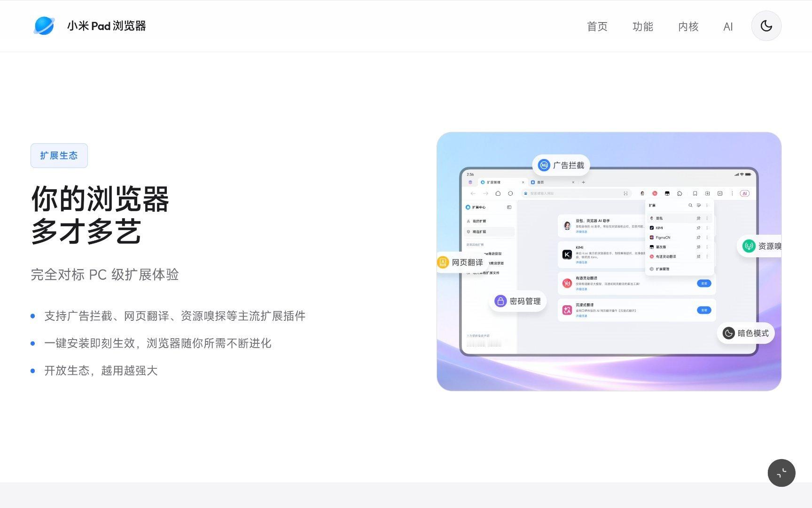Toggle dark mode with the moon button
812x508 pixels.
[x=766, y=26]
